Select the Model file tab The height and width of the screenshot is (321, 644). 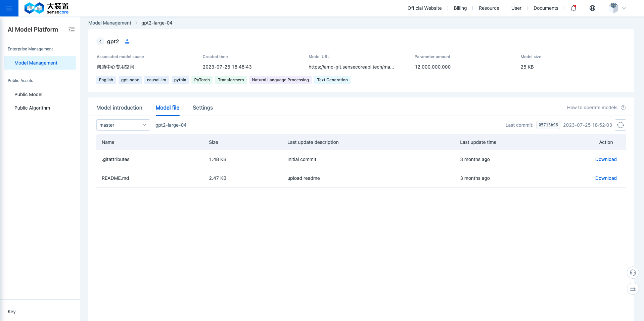[167, 108]
